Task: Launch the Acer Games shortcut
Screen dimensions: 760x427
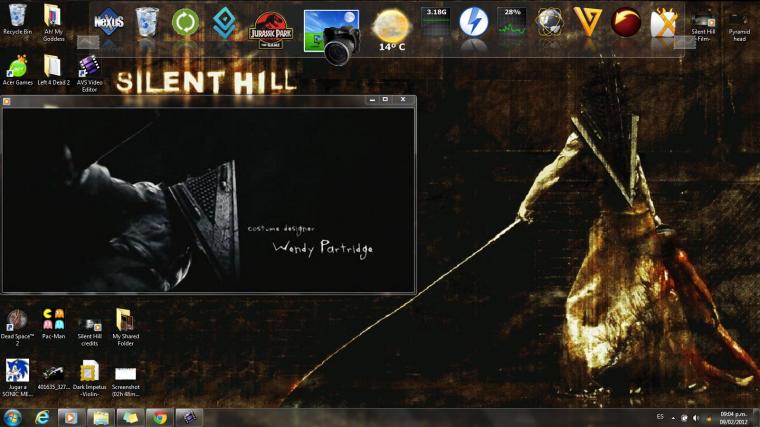Action: (x=17, y=71)
